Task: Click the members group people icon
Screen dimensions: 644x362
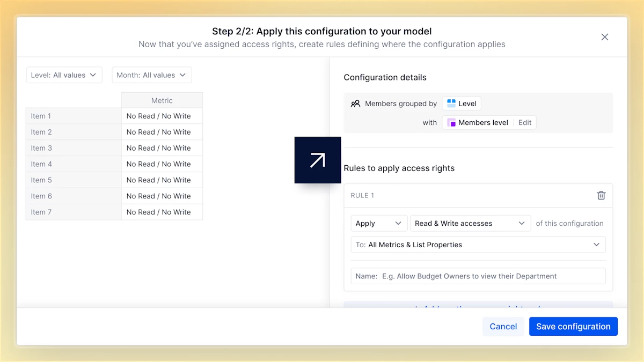Action: 355,104
